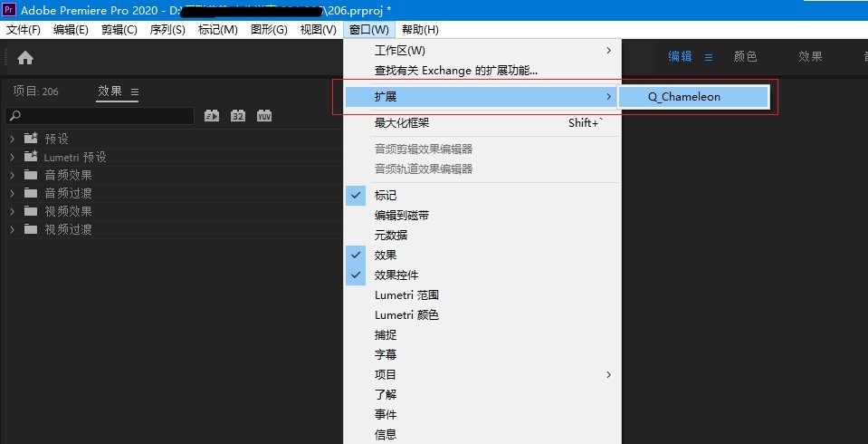
Task: Switch to the 效果 panel tab
Action: (x=110, y=92)
